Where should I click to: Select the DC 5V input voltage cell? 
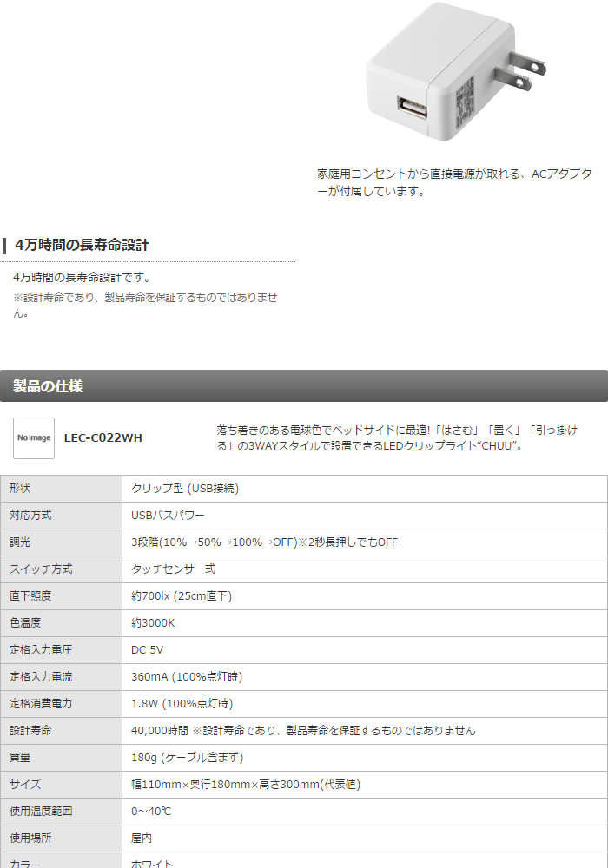pyautogui.click(x=148, y=650)
